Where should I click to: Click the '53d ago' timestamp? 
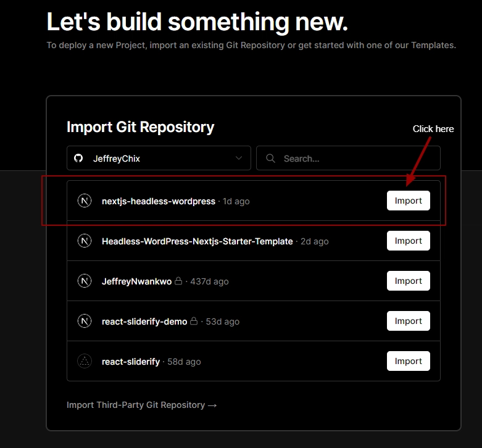point(223,321)
